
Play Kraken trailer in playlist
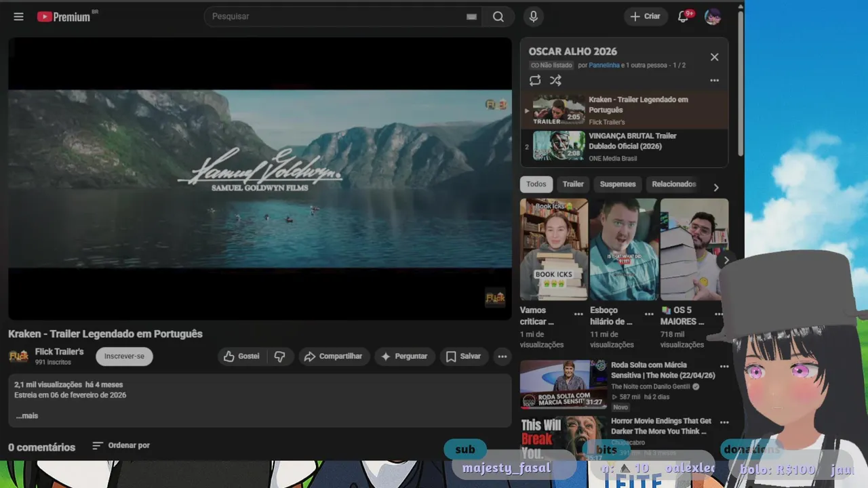[624, 109]
